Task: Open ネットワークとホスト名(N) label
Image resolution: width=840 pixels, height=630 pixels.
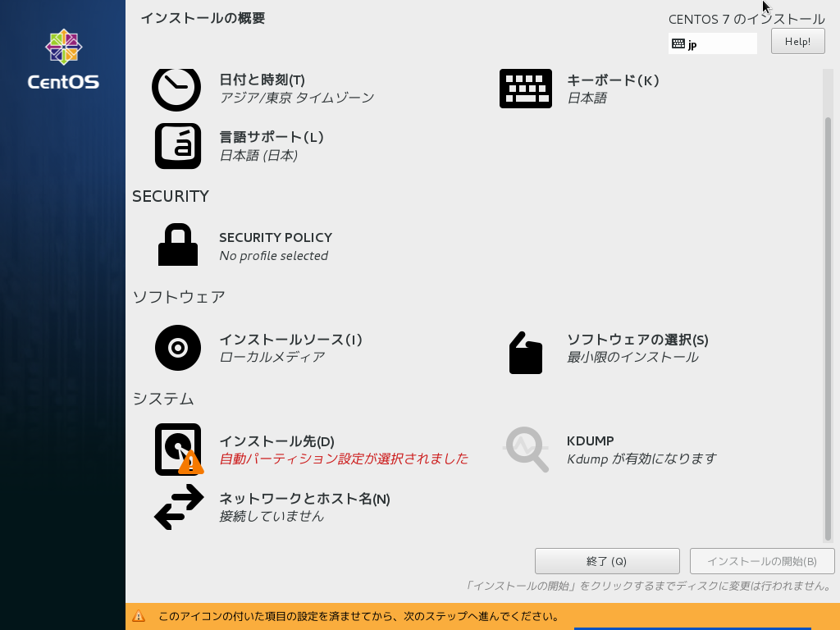Action: point(305,499)
